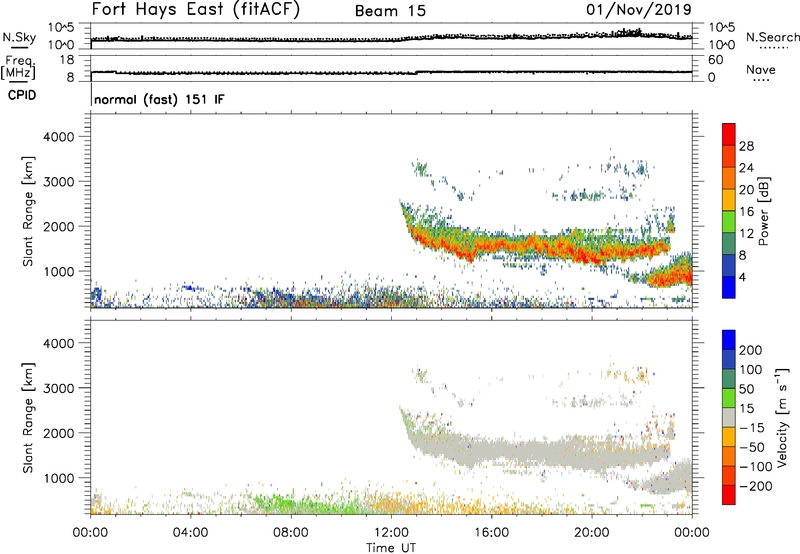Click the "4000" tick on the power panel axis

[59, 137]
